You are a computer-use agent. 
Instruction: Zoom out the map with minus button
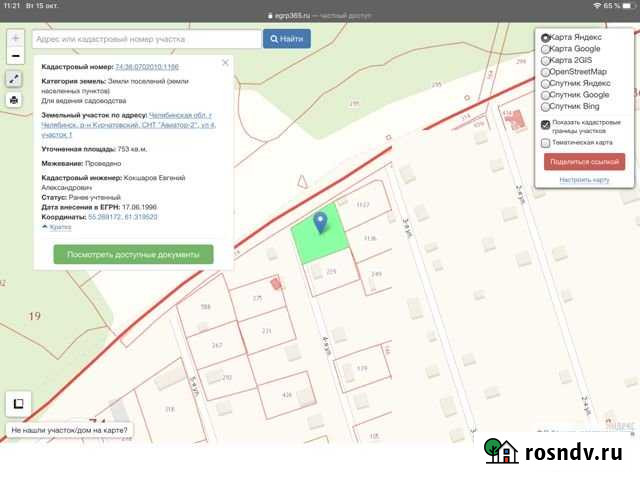16,56
